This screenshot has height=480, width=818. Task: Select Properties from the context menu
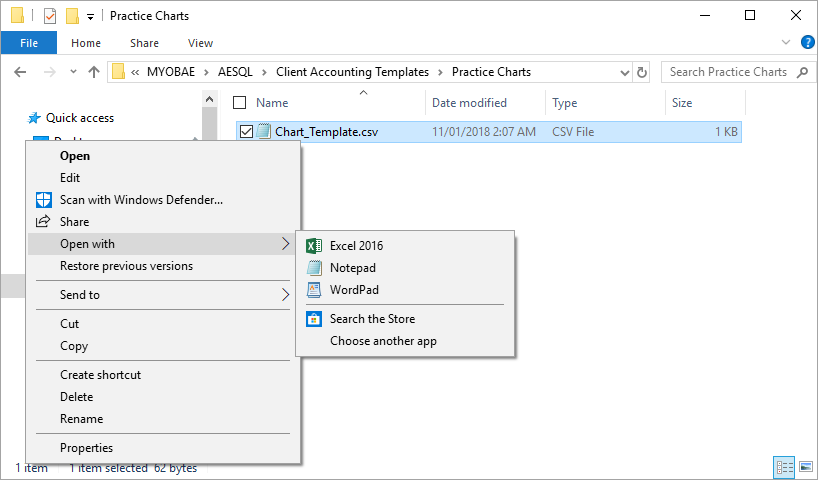86,448
